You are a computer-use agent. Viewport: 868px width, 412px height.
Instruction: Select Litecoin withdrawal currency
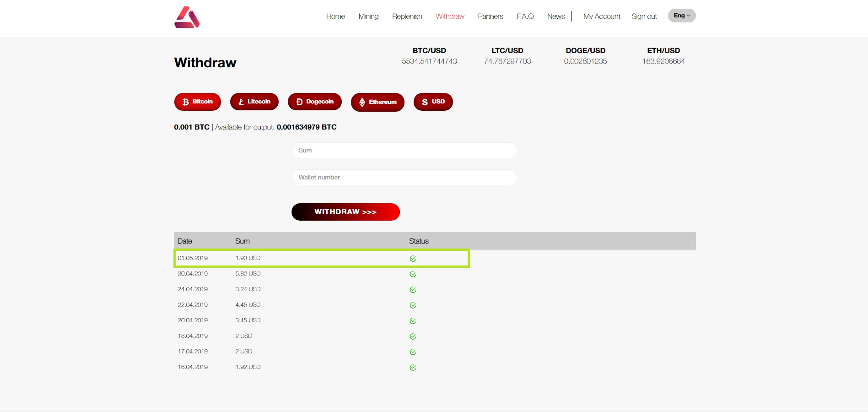point(254,102)
